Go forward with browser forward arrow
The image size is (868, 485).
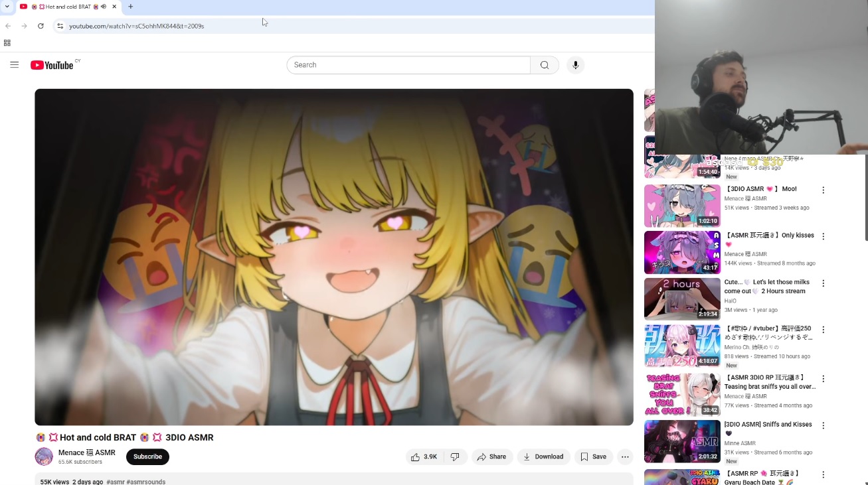[24, 26]
